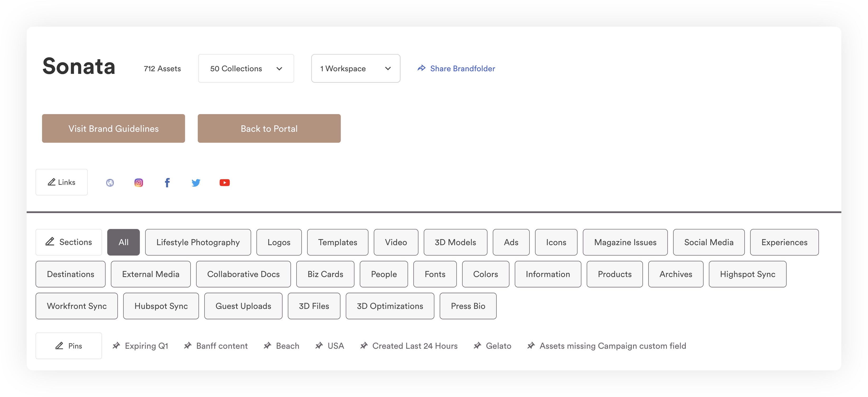868x397 pixels.
Task: Open the website globe link icon
Action: [x=110, y=183]
